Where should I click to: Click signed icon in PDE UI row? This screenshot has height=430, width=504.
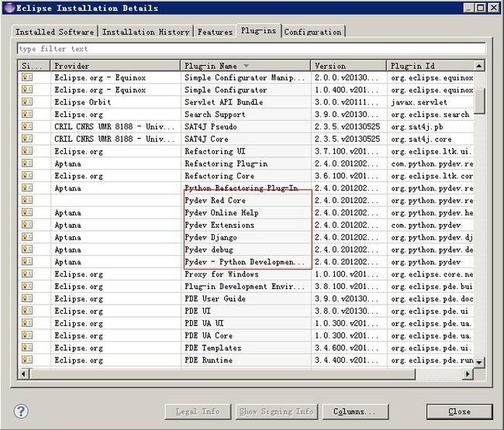(27, 311)
